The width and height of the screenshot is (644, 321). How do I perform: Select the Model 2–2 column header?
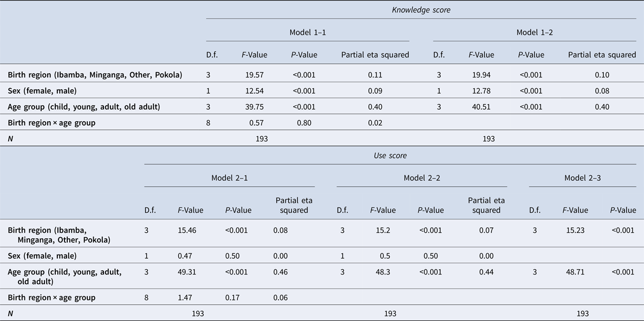[x=422, y=178]
